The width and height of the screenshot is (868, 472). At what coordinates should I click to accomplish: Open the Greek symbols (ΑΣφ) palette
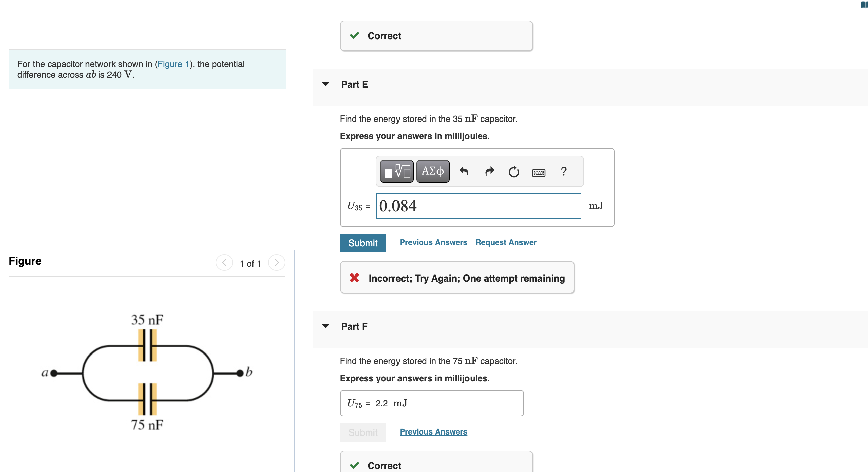point(432,171)
